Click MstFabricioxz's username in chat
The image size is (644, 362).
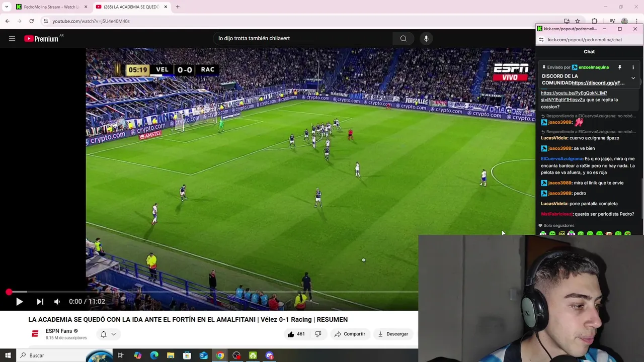pos(556,214)
